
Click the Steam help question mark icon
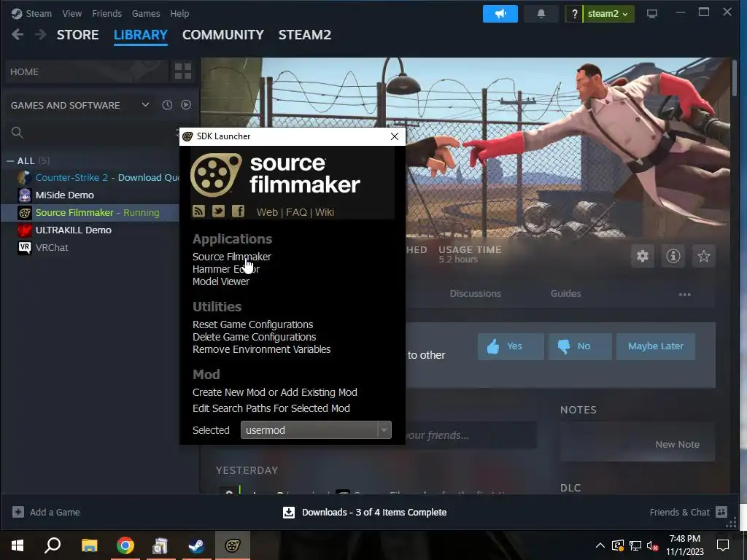(575, 14)
